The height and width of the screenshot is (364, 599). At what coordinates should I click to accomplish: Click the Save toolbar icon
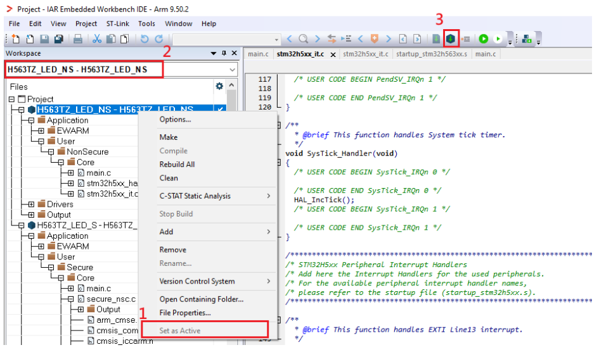tap(44, 39)
